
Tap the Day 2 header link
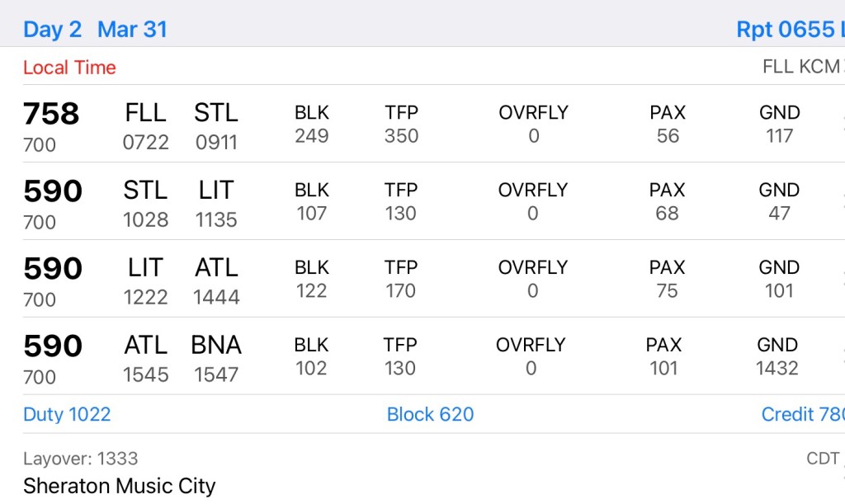(x=52, y=30)
